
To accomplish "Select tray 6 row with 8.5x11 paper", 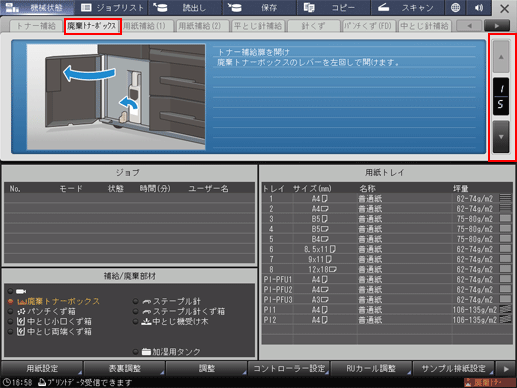I will point(387,249).
